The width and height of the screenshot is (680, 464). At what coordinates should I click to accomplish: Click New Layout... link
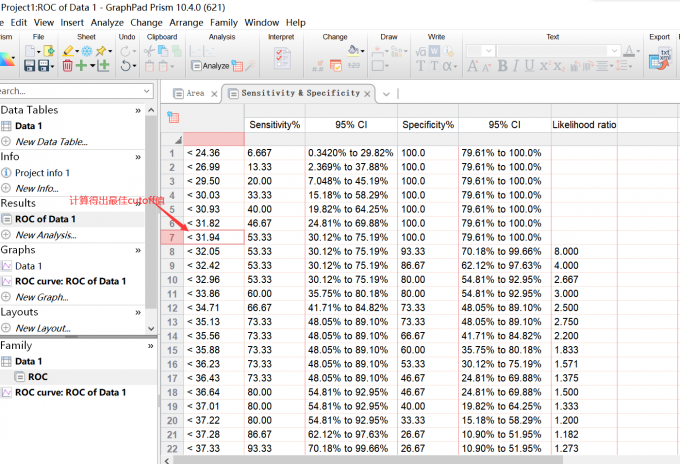click(x=43, y=329)
